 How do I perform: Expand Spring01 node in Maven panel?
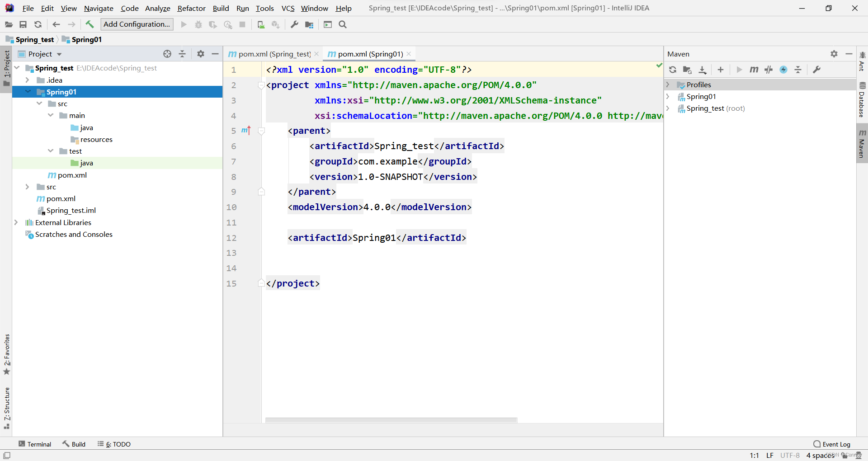pos(668,96)
